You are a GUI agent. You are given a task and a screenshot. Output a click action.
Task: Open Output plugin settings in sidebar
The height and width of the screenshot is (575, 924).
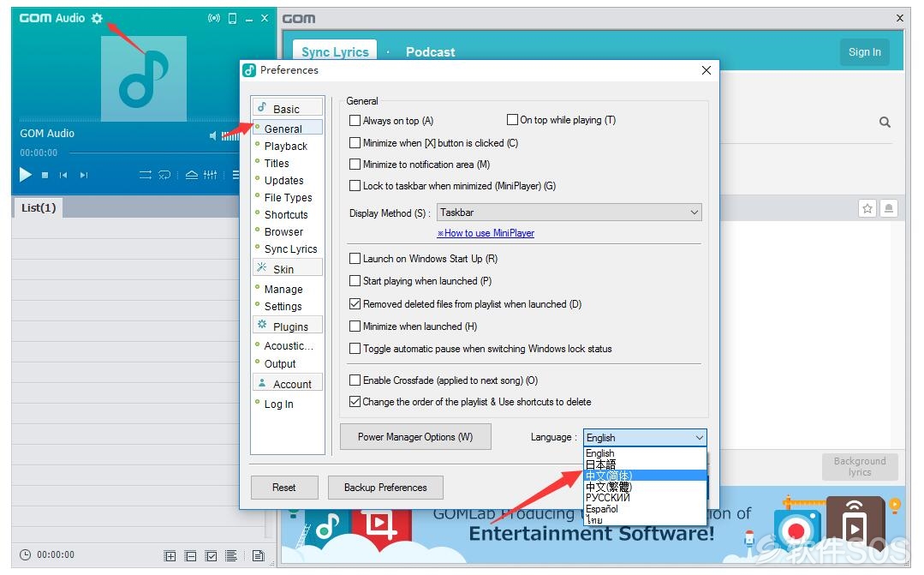tap(280, 363)
